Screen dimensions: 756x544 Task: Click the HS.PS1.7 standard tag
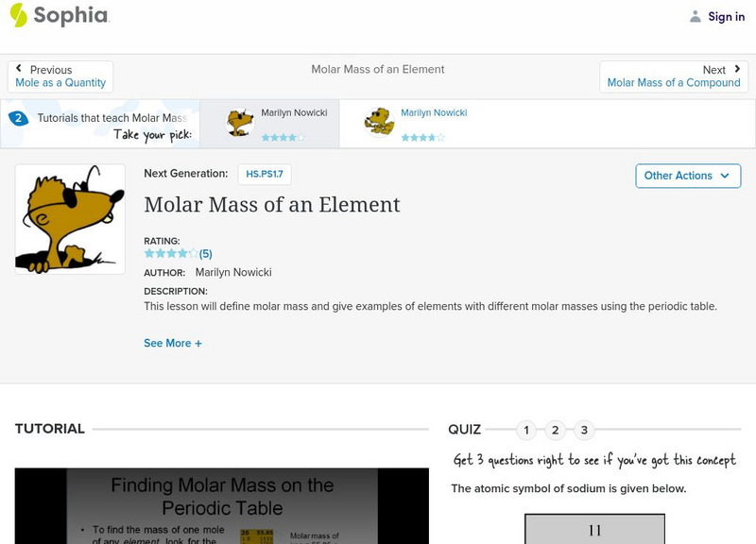[265, 174]
